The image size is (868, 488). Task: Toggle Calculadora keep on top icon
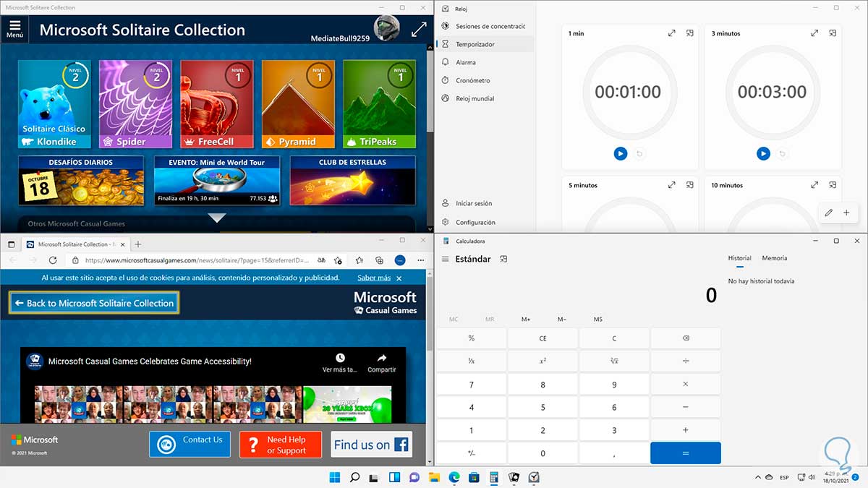504,259
